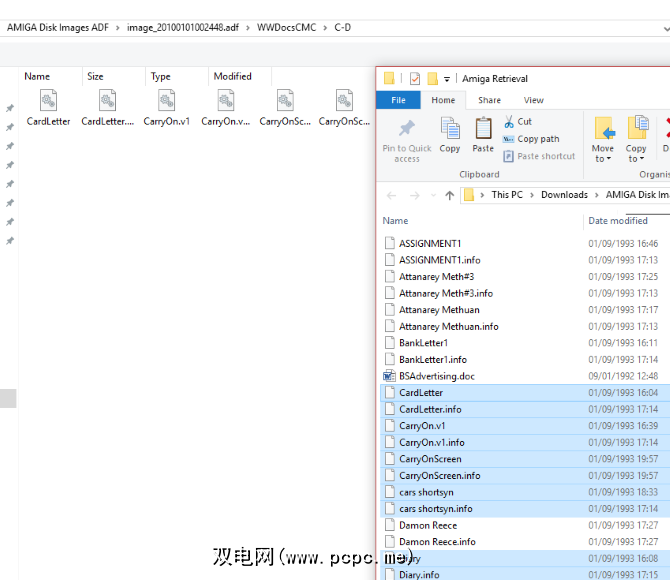670x580 pixels.
Task: Click WWDocsCMC breadcrumb segment
Action: point(286,27)
